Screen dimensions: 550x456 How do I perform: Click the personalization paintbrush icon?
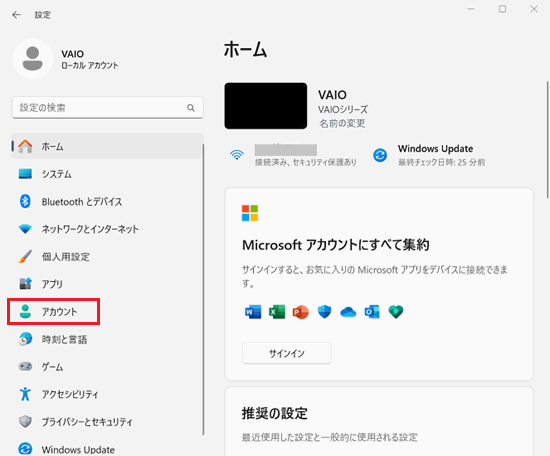pyautogui.click(x=25, y=256)
